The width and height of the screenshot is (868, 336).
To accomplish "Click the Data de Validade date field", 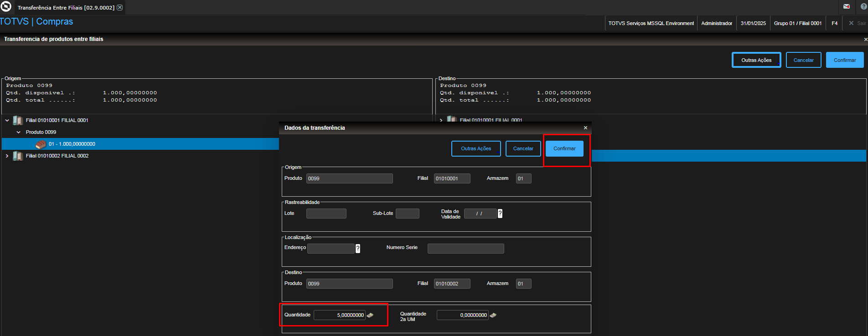I will tap(480, 214).
